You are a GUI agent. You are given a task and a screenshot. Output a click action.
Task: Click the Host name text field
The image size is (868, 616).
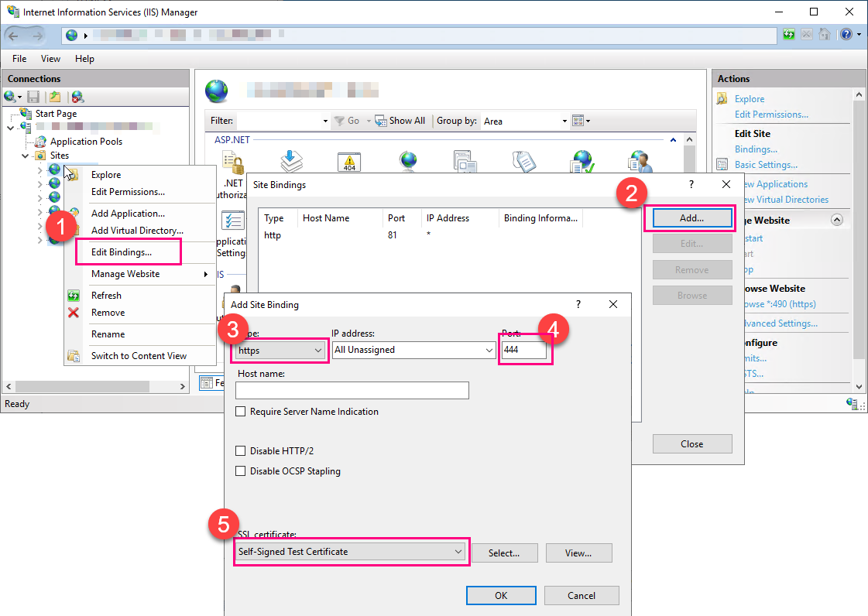tap(353, 390)
